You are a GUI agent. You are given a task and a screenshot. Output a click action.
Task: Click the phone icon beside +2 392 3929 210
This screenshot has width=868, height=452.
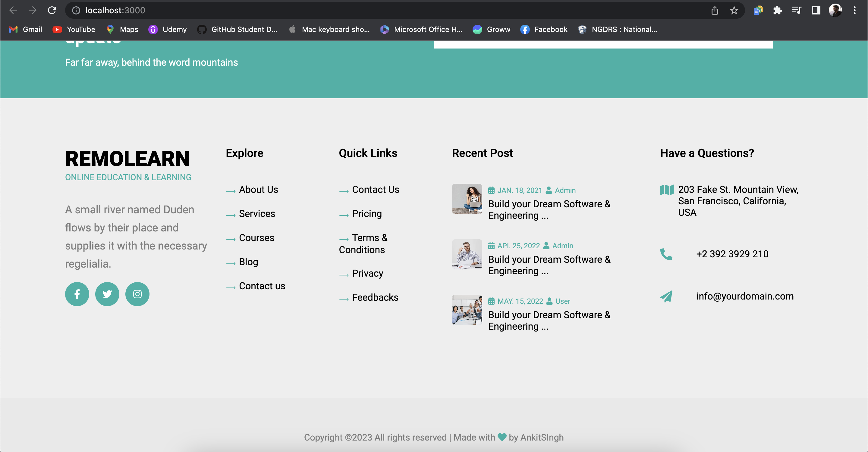coord(666,255)
